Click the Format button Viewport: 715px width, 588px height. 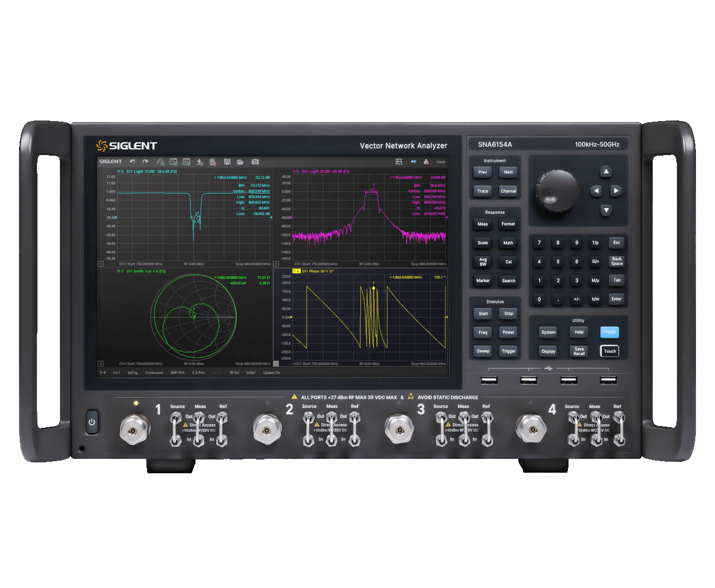click(508, 224)
